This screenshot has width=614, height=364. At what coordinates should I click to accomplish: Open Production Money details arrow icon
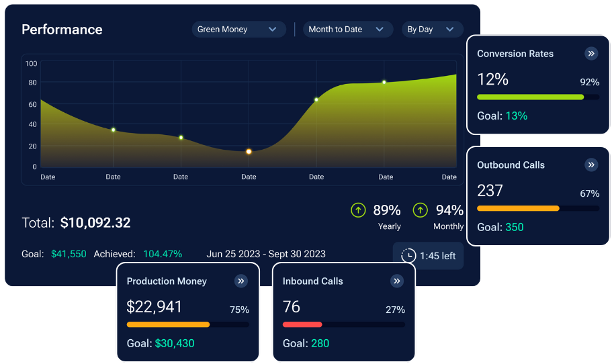click(x=241, y=281)
